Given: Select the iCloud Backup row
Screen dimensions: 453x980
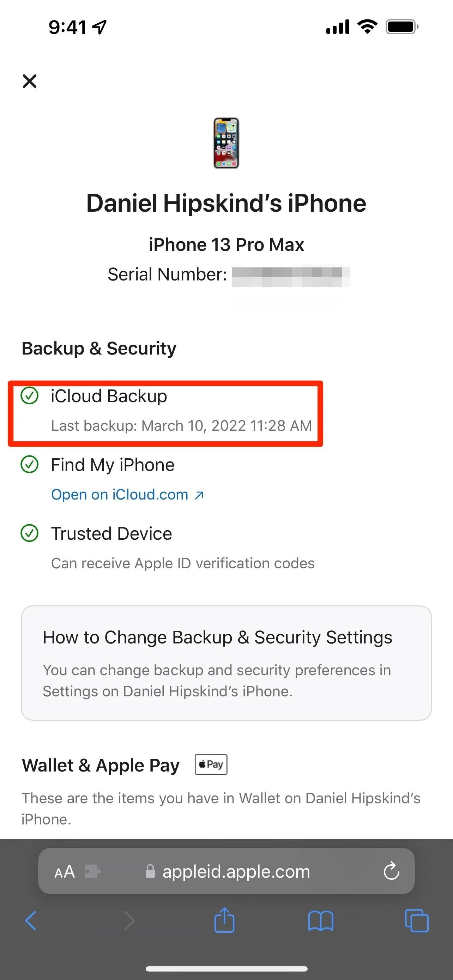Looking at the screenshot, I should point(166,413).
